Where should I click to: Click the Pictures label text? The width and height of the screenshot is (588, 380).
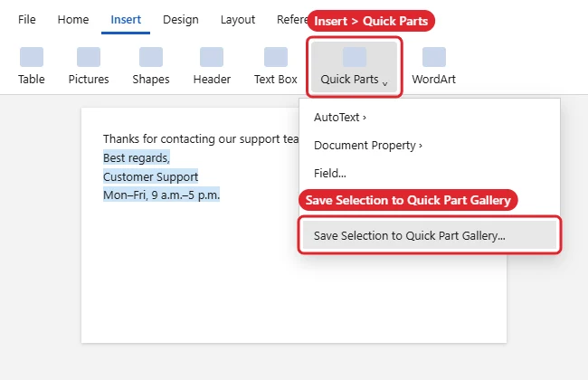coord(89,79)
